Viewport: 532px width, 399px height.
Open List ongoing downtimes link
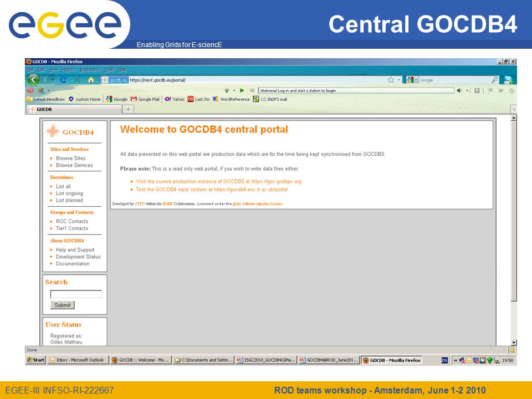point(69,193)
